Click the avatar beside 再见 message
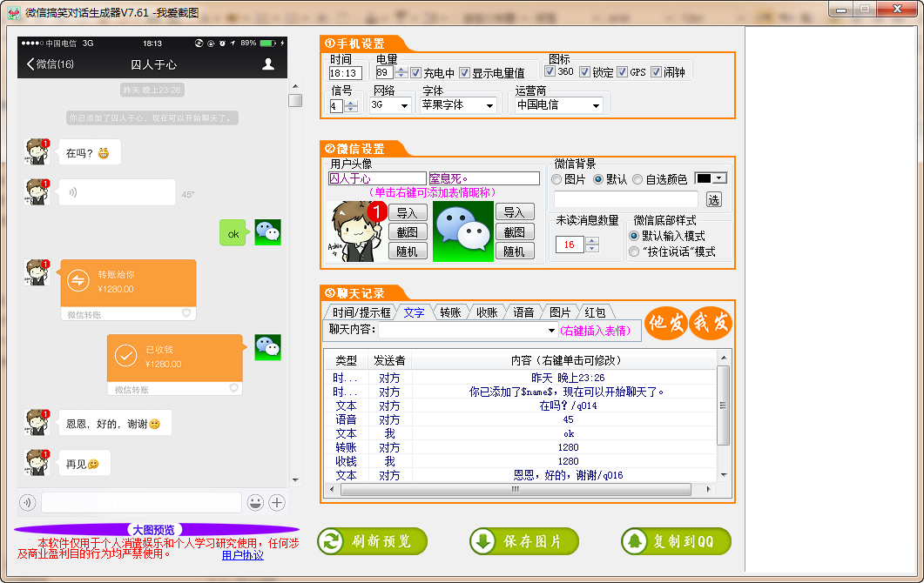Viewport: 924px width, 583px height. coord(37,462)
